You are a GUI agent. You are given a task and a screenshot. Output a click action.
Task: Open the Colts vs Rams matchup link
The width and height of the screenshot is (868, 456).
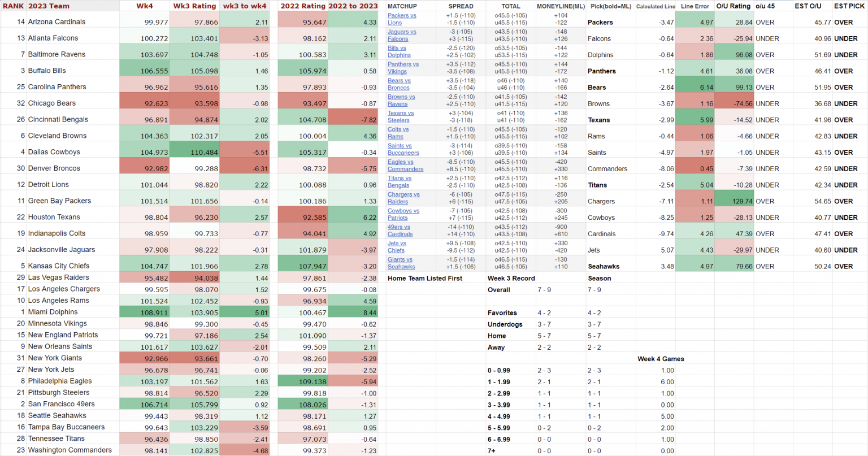coord(398,133)
